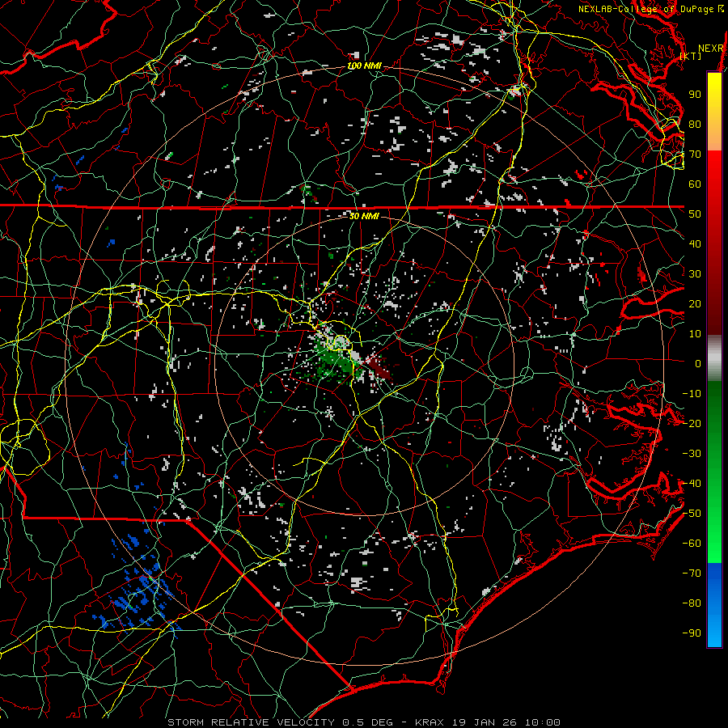Click the 10 value on velocity scale
728x728 pixels.
point(695,334)
